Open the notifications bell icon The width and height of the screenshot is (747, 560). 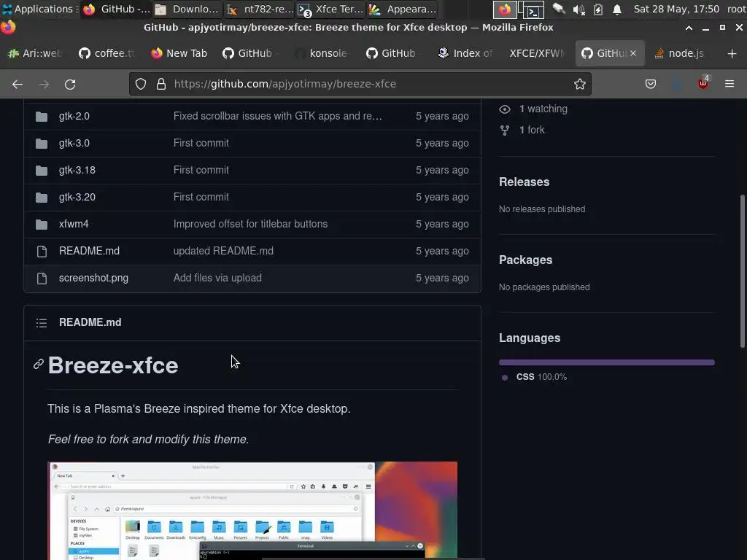[617, 9]
